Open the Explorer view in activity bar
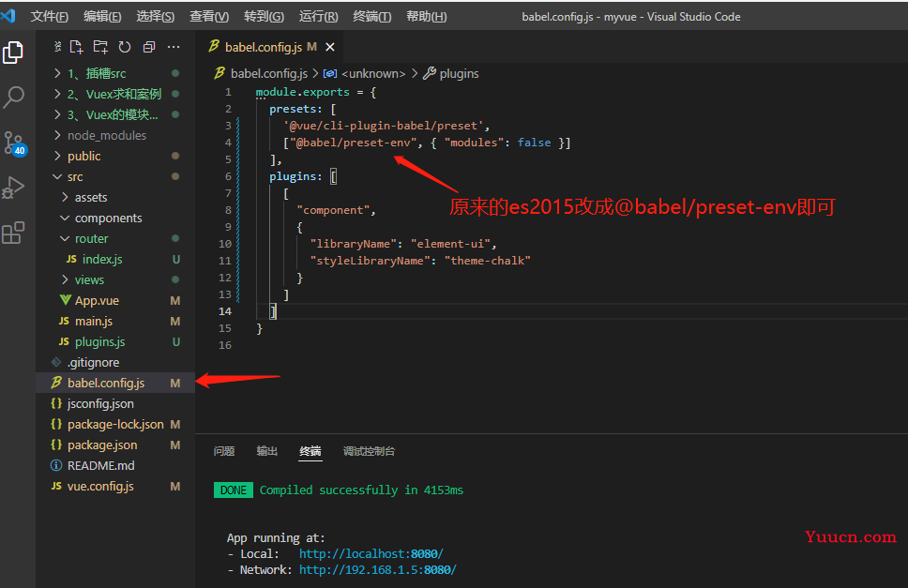Viewport: 908px width, 588px height. pyautogui.click(x=13, y=53)
